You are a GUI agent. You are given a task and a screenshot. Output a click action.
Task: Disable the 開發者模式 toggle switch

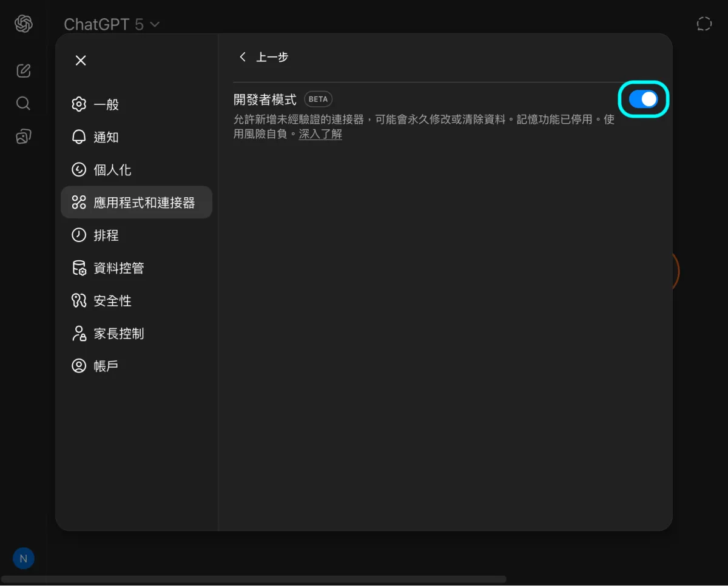click(643, 99)
